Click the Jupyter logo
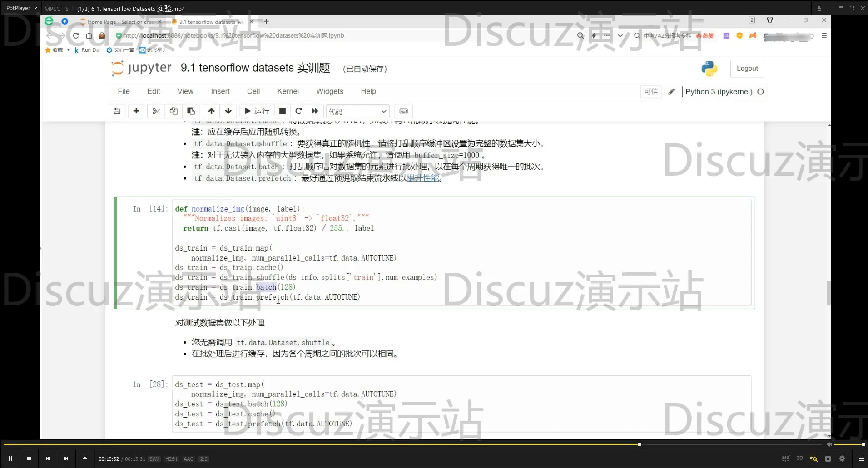Screen dimensions: 868x468 (141, 68)
